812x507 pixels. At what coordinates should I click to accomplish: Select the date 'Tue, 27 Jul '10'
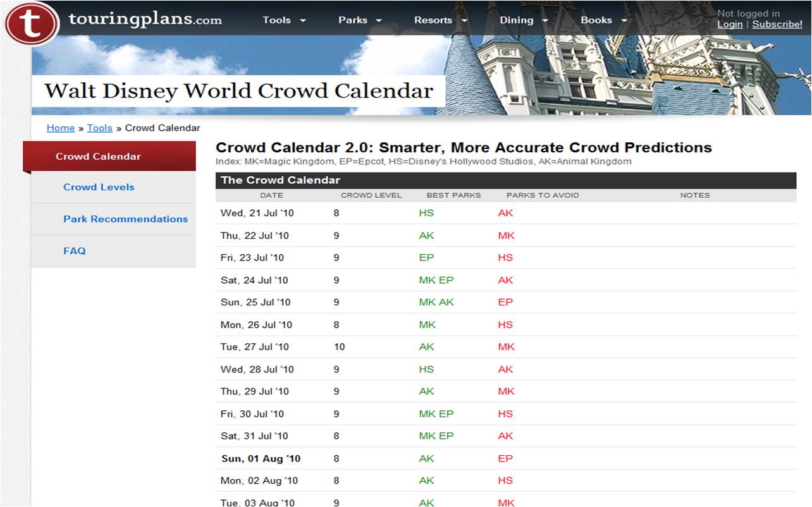[254, 347]
